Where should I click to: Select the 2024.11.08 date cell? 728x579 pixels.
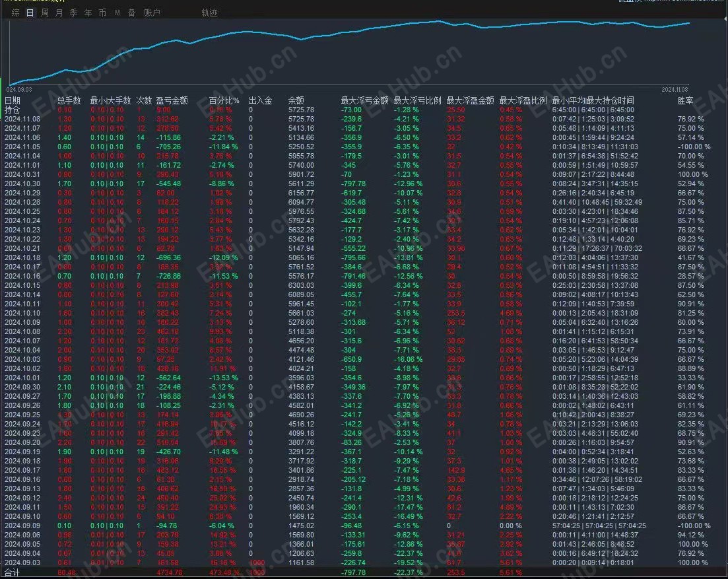coord(22,119)
